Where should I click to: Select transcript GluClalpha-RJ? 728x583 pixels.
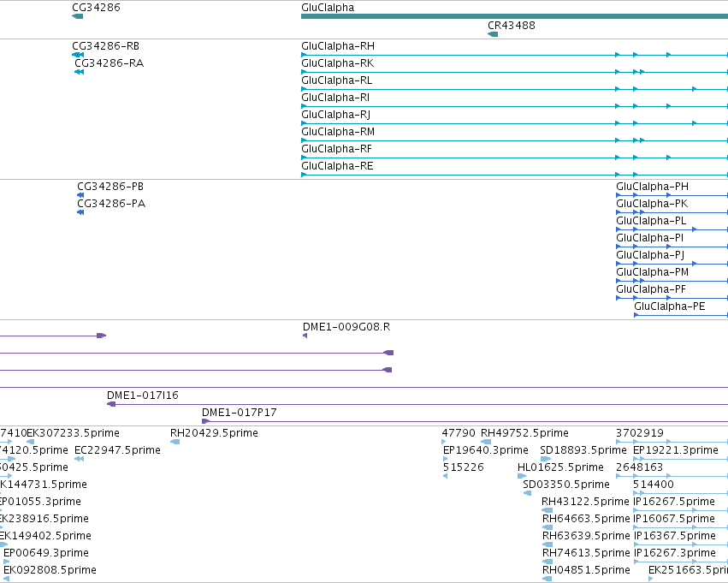335,115
